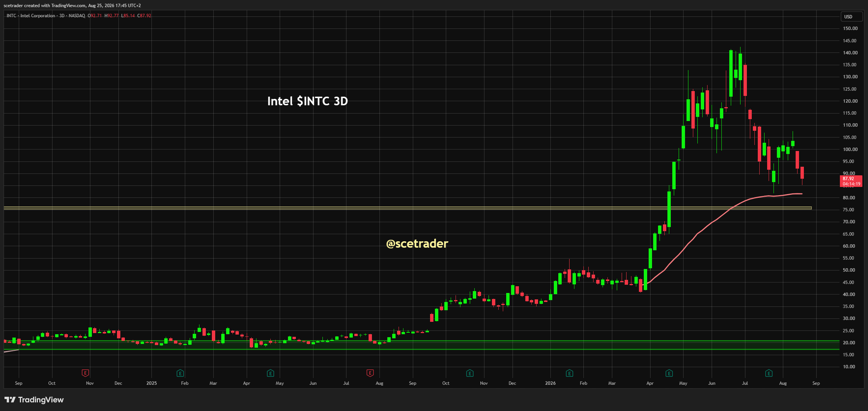This screenshot has height=411, width=868.
Task: Click the earnings marker between Apr and May 2026
Action: point(669,373)
